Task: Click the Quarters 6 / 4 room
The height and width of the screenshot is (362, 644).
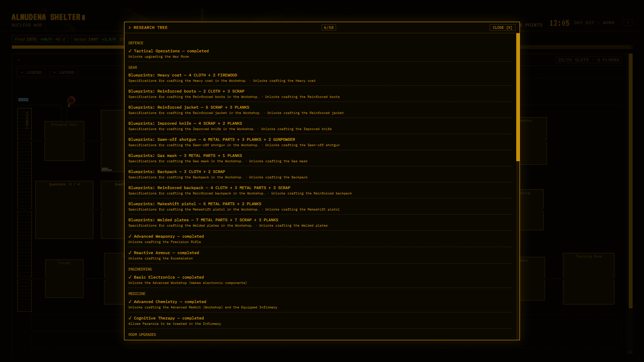Action: (64, 210)
